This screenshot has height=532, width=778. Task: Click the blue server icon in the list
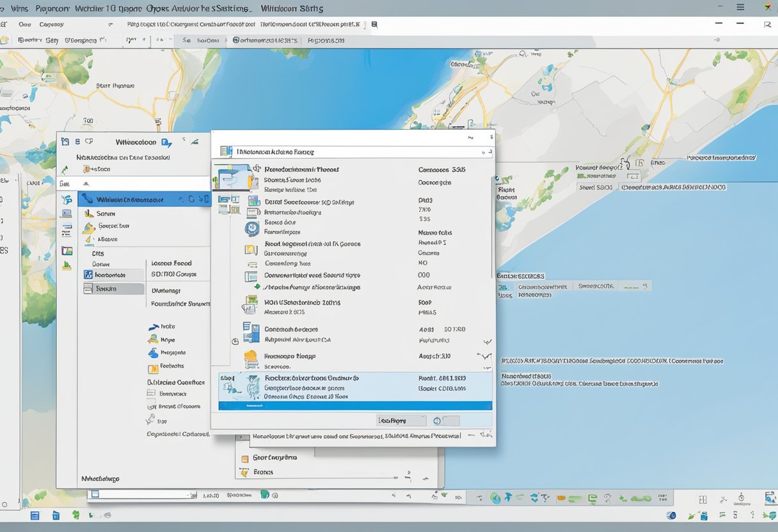tap(251, 332)
